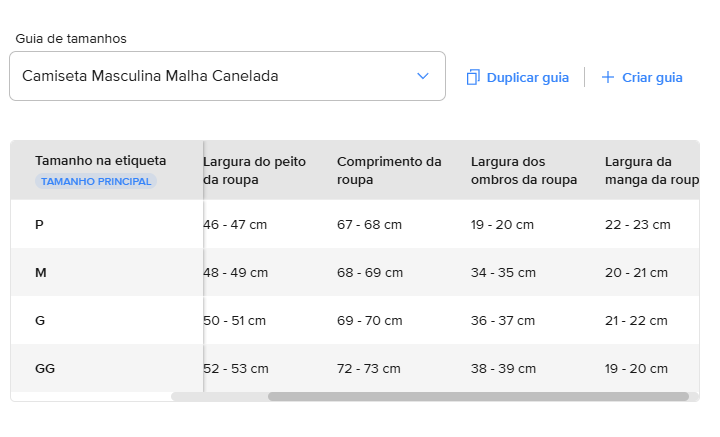Click the Duplicar guia link
720x437 pixels.
(x=527, y=77)
